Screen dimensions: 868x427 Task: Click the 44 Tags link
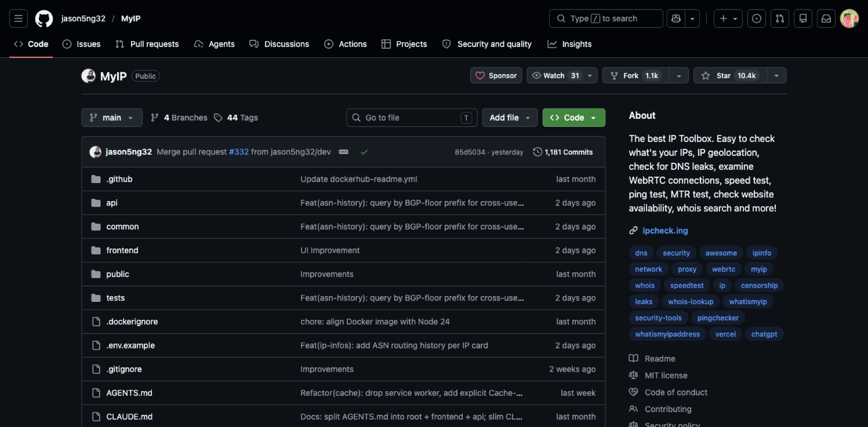pyautogui.click(x=236, y=117)
